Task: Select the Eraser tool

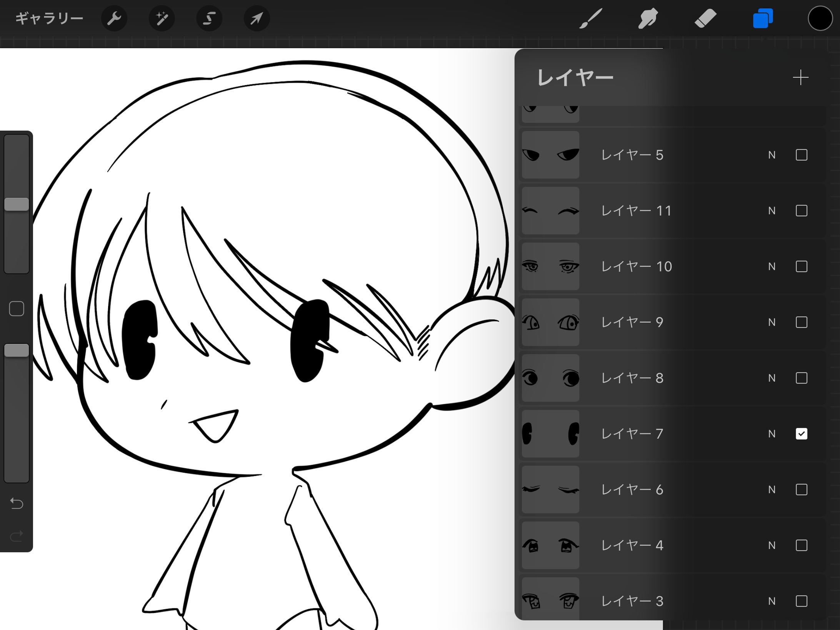Action: (x=705, y=18)
